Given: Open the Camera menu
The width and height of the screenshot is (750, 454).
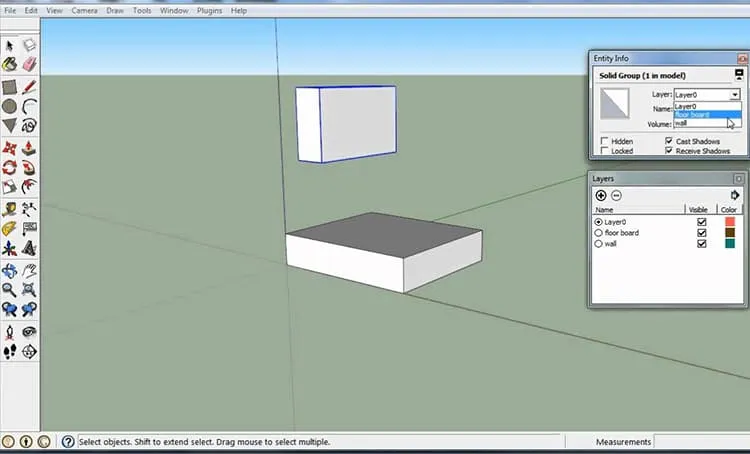Looking at the screenshot, I should tap(84, 10).
